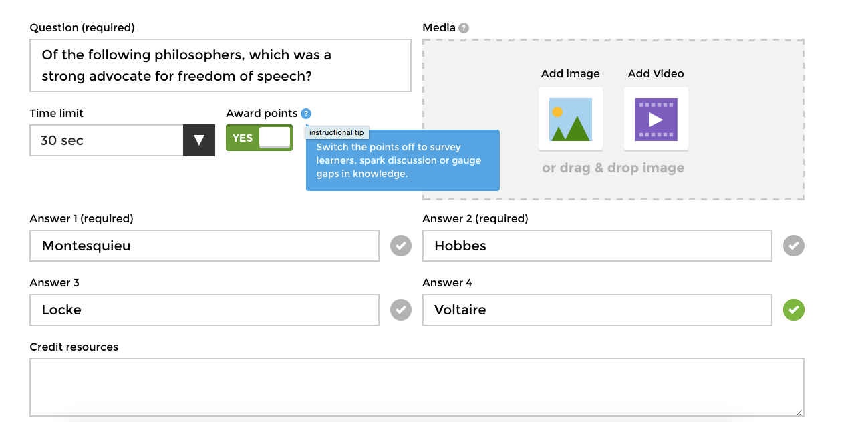
Task: Click the Media help question mark icon
Action: [464, 28]
